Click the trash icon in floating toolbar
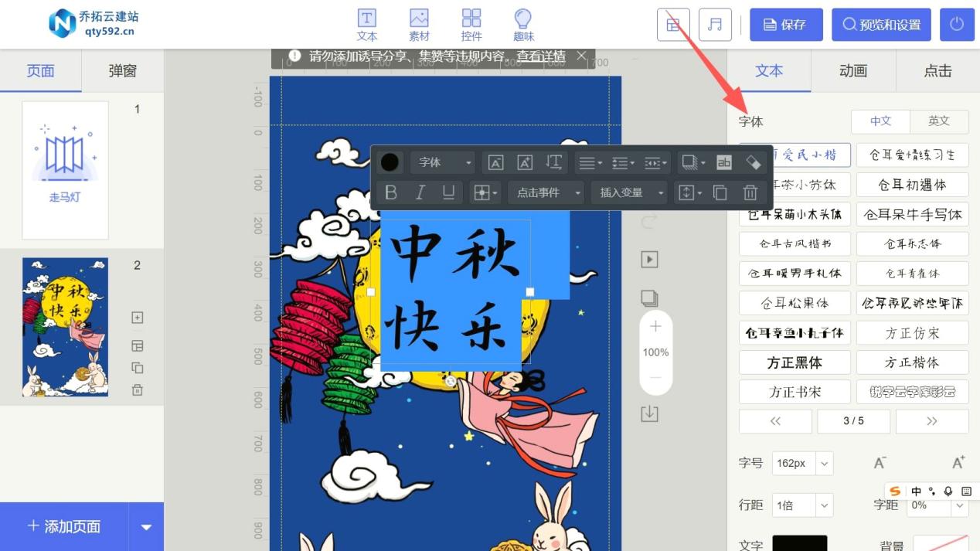The height and width of the screenshot is (551, 980). point(750,192)
